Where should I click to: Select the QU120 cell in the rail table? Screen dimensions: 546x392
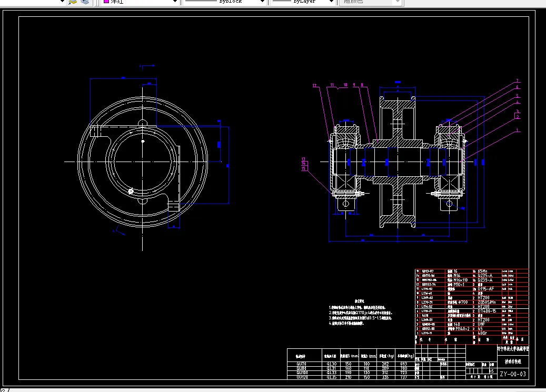(302, 377)
